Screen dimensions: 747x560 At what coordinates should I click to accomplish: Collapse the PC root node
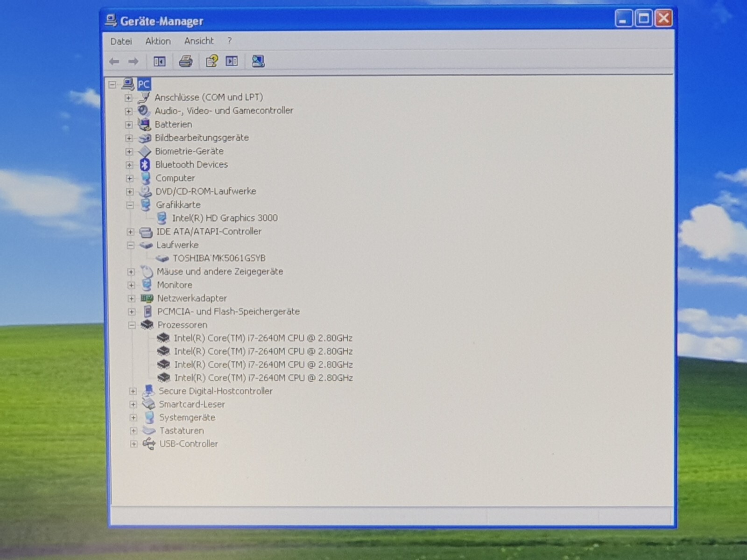click(x=112, y=84)
